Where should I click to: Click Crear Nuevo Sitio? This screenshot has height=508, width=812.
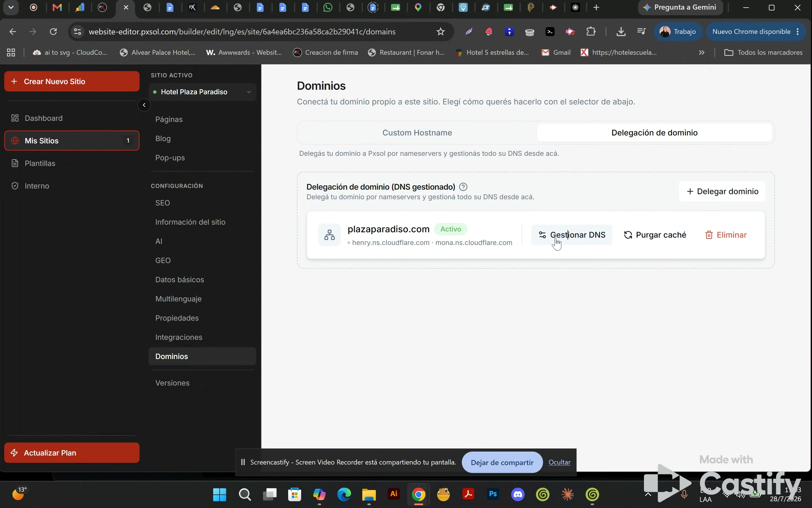click(x=72, y=81)
